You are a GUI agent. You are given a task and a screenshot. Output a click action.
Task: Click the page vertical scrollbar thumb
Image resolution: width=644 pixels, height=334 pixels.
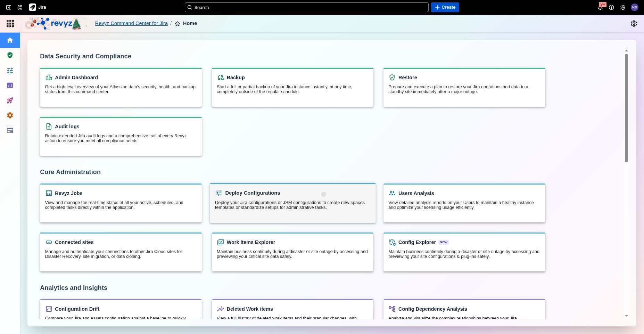[626, 108]
